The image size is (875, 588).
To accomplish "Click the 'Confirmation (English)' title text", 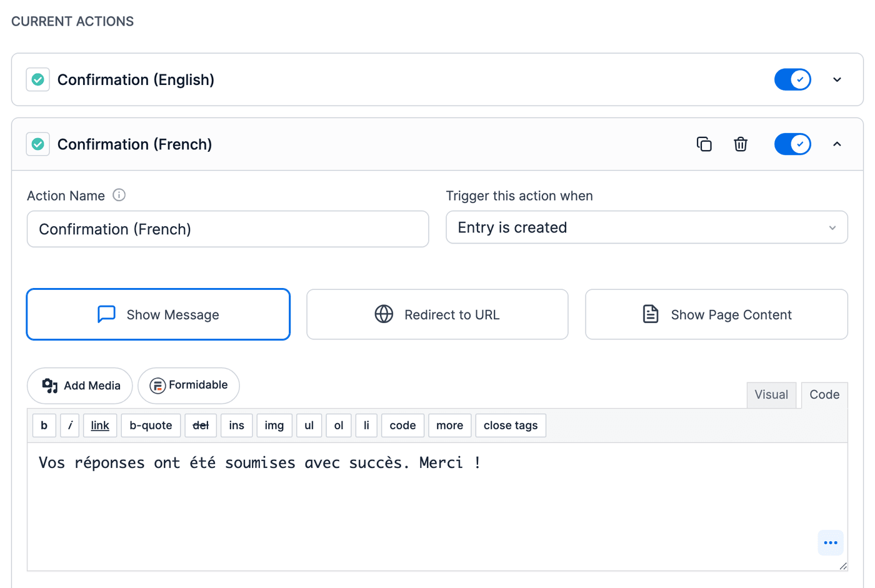I will coord(136,80).
